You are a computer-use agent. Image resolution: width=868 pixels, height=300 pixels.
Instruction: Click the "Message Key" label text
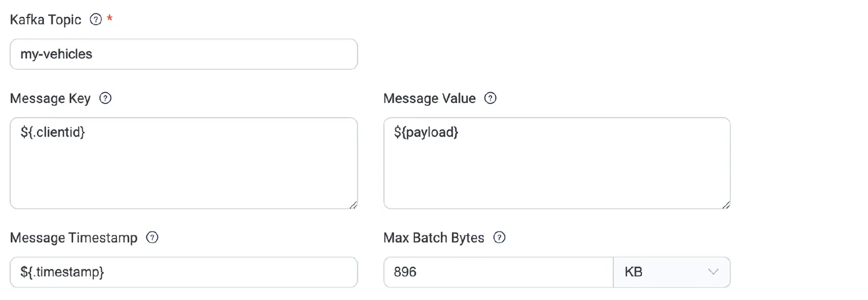click(x=50, y=98)
